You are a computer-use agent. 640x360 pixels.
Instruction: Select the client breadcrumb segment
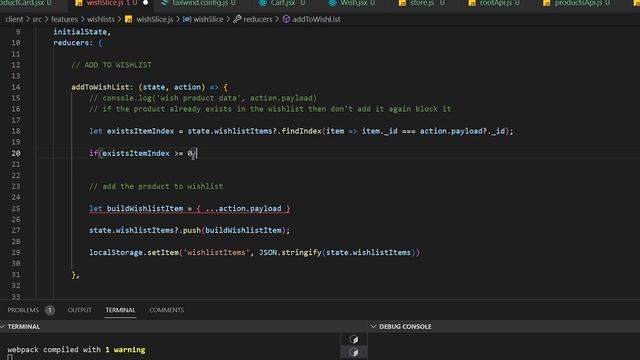click(14, 19)
